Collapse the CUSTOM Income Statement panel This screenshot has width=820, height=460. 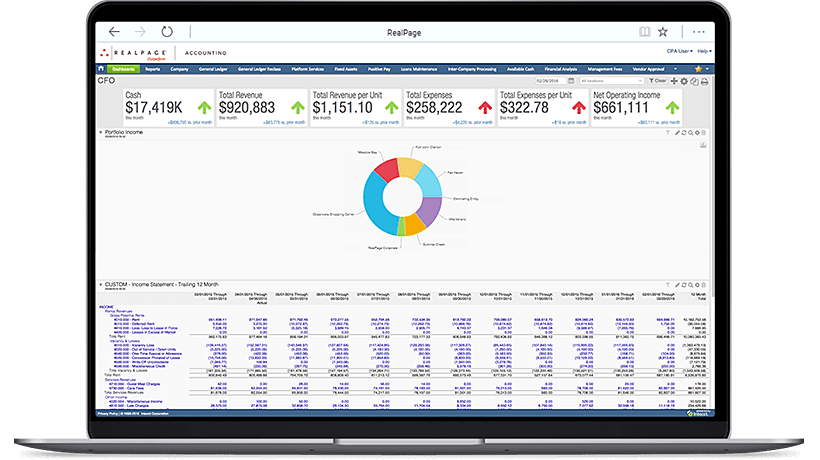pyautogui.click(x=100, y=285)
